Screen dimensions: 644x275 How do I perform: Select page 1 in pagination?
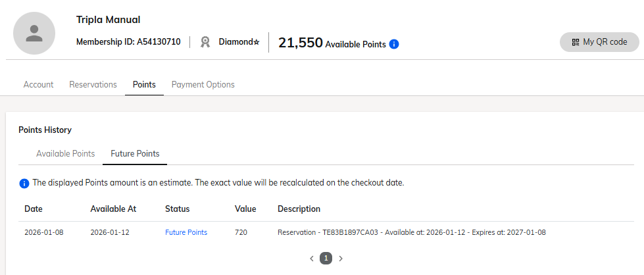coord(326,259)
